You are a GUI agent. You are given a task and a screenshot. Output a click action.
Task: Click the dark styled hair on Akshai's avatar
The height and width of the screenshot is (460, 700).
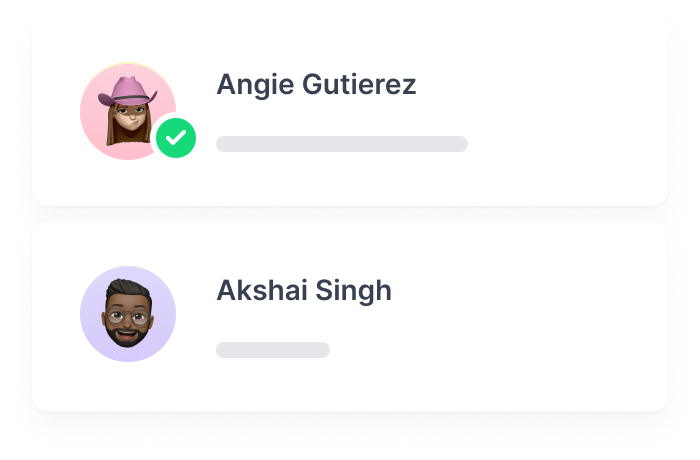point(129,290)
